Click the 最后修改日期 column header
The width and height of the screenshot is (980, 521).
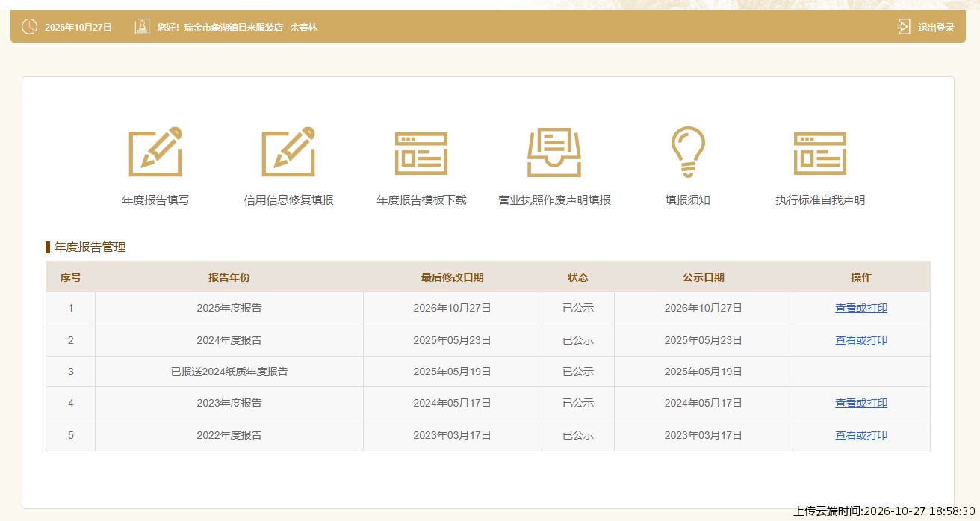(452, 277)
